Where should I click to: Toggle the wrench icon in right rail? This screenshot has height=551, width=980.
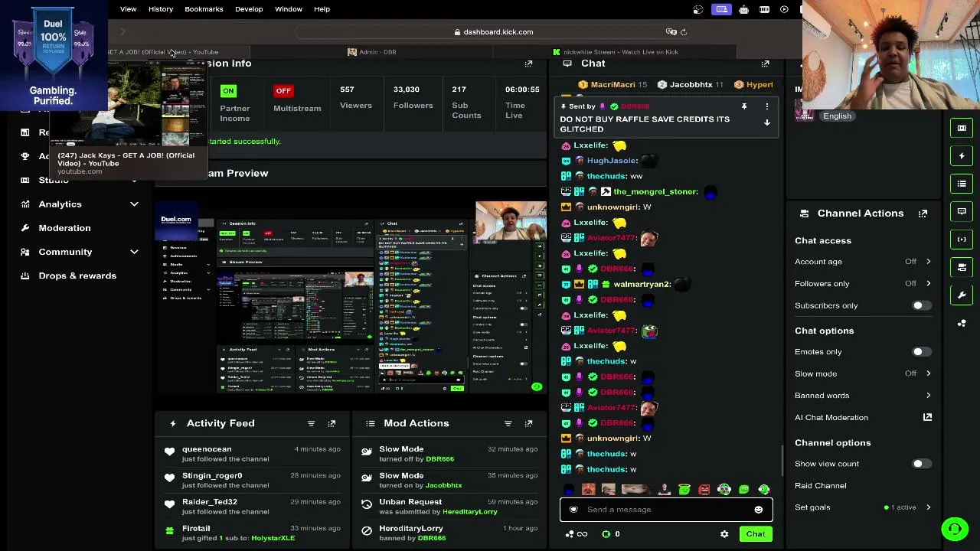pyautogui.click(x=962, y=295)
